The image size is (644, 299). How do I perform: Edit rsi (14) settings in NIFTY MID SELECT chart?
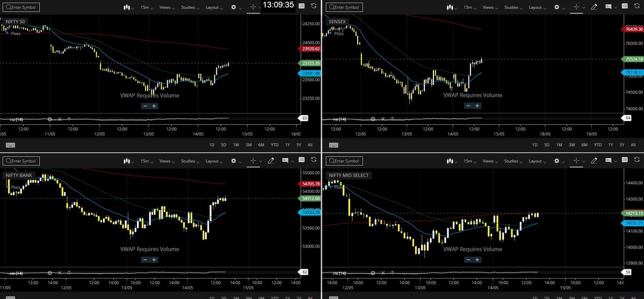(373, 273)
